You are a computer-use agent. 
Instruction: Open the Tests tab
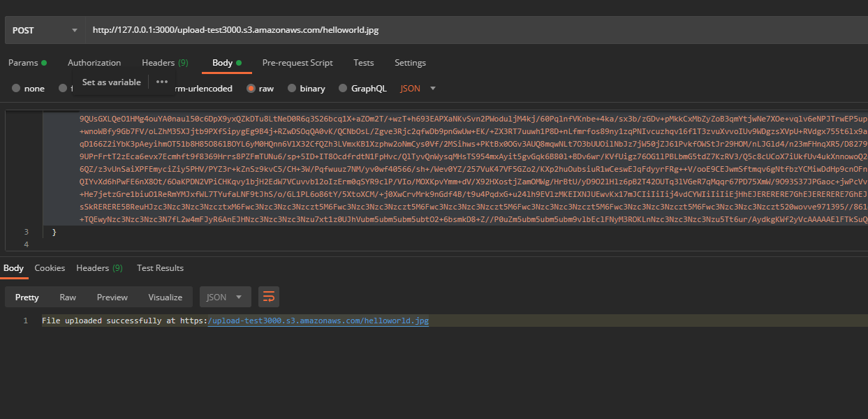(x=364, y=63)
